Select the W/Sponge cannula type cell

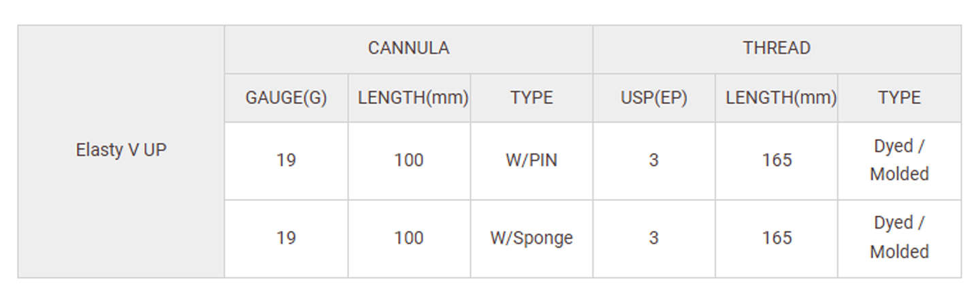click(x=532, y=238)
